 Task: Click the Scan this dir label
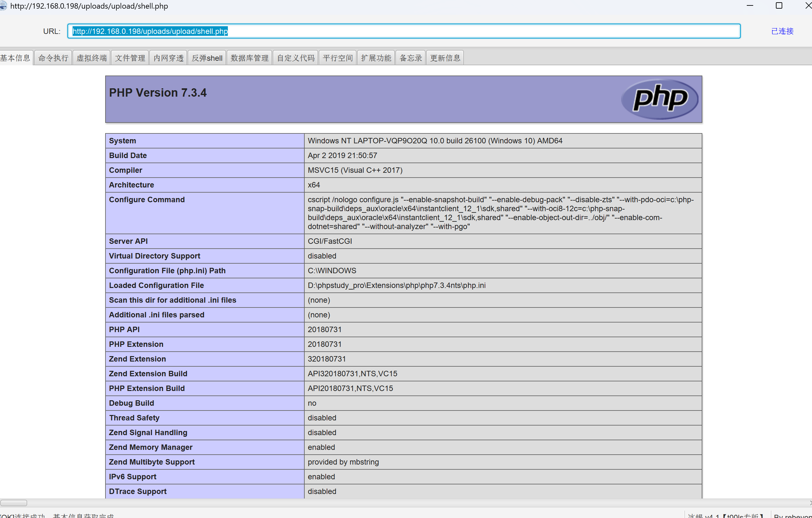coord(172,300)
